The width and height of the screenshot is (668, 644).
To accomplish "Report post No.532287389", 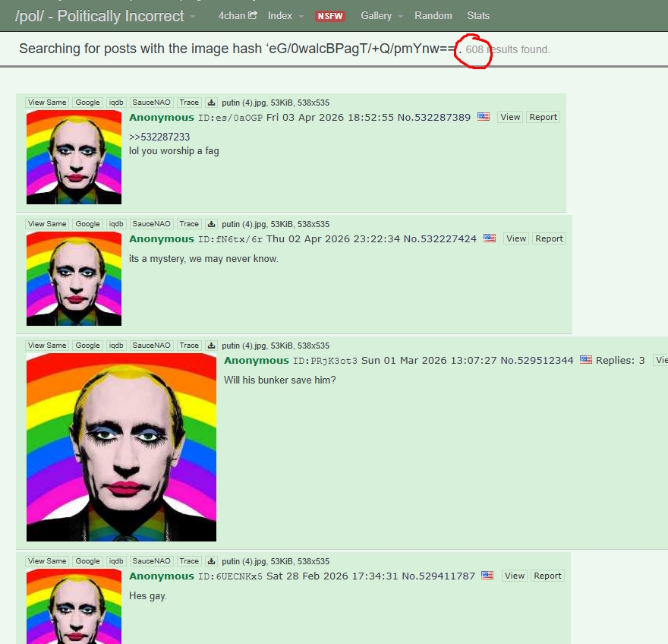I will coord(544,117).
